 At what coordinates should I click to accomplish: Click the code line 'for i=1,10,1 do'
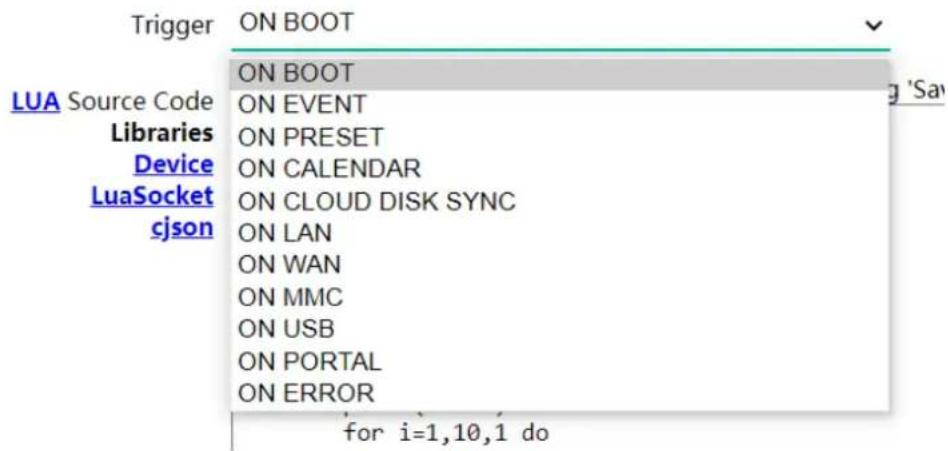[446, 436]
